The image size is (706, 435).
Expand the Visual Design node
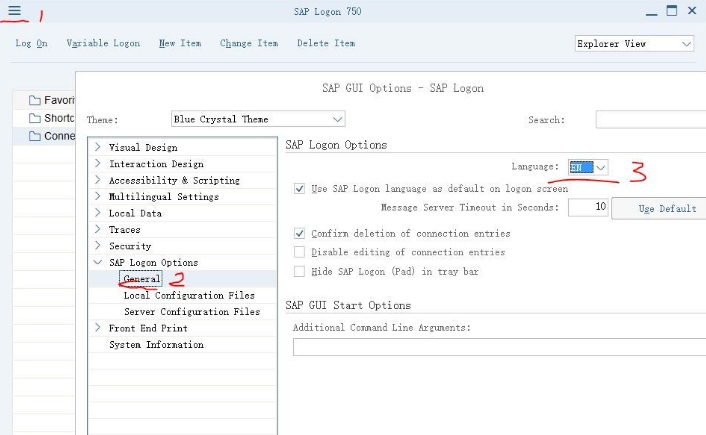coord(98,147)
